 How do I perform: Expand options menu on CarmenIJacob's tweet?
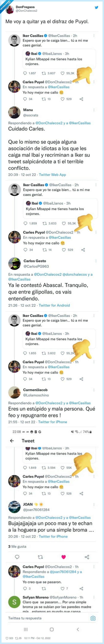[x=94, y=390]
